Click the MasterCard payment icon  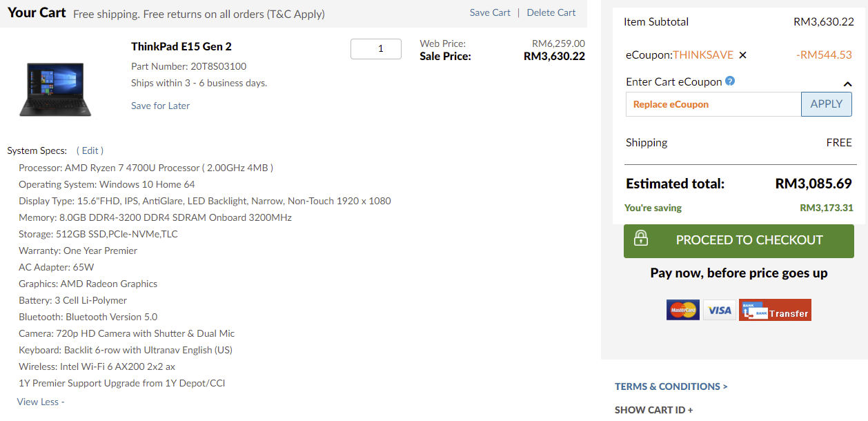pos(683,310)
